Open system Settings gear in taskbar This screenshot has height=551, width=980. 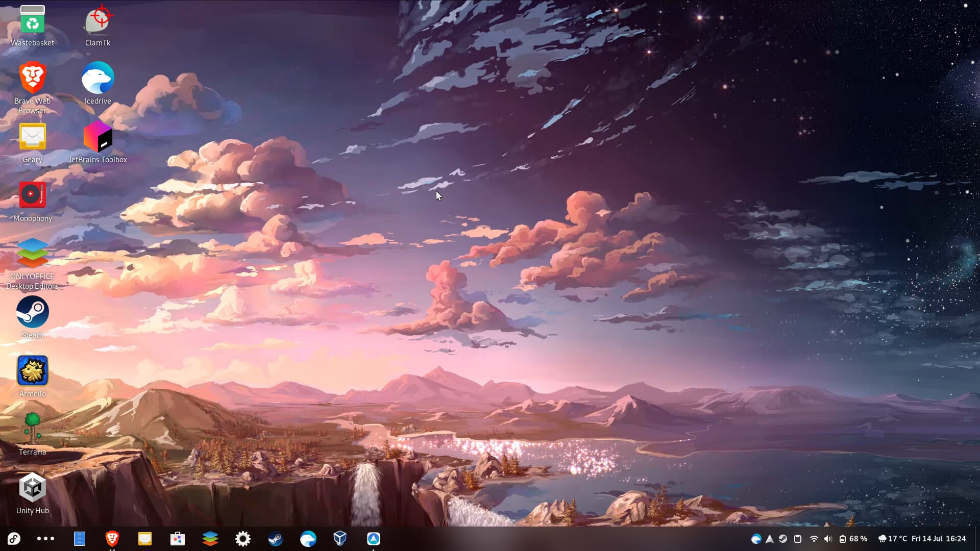point(243,539)
